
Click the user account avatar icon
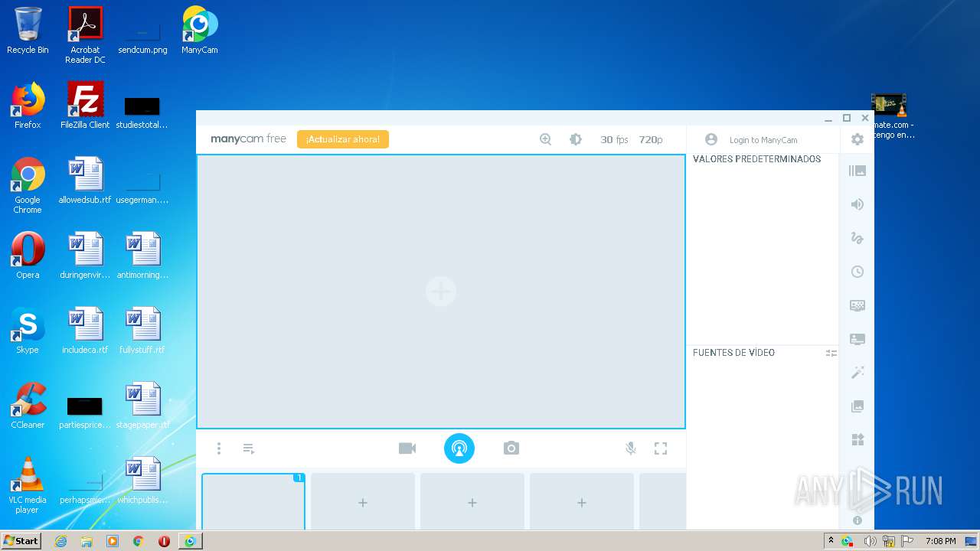tap(711, 139)
